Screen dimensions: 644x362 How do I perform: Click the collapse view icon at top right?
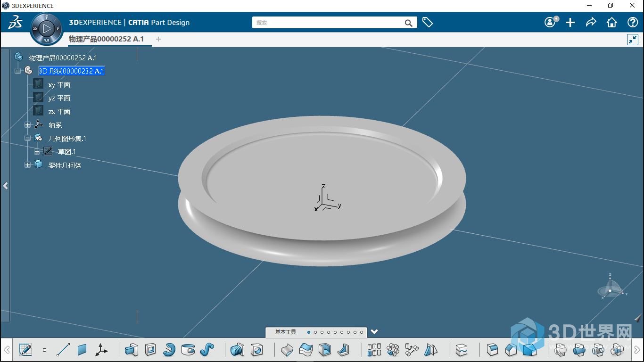tap(632, 40)
